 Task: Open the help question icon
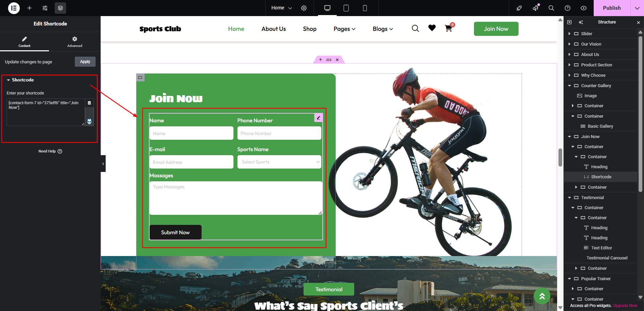568,8
